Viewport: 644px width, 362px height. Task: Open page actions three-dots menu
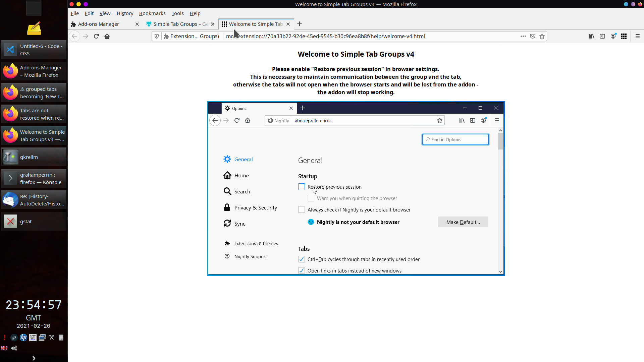click(x=523, y=36)
